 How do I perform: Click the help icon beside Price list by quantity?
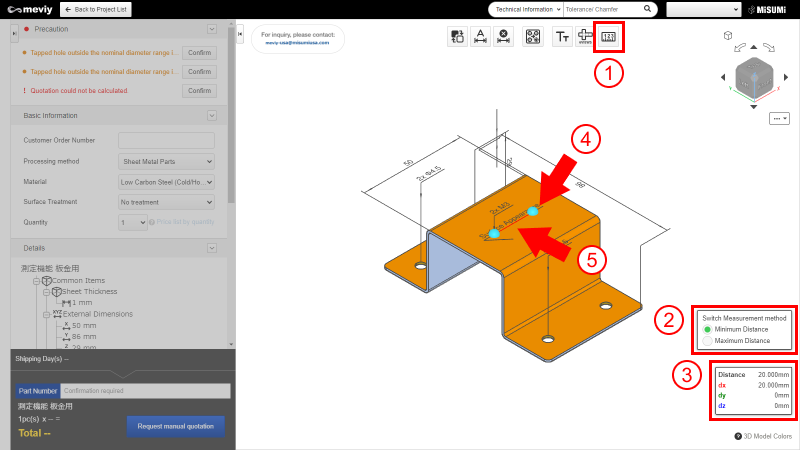coord(152,222)
